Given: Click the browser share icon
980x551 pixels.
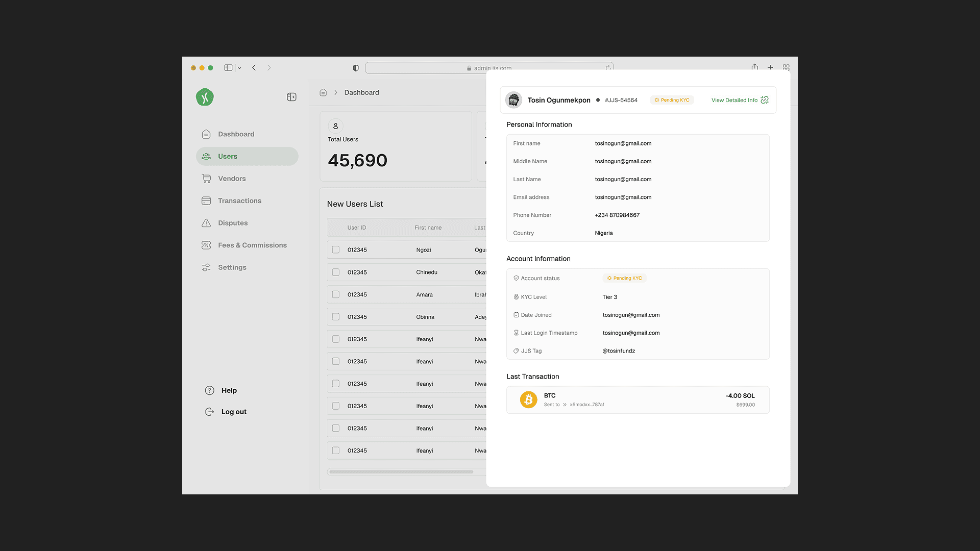Looking at the screenshot, I should pyautogui.click(x=754, y=67).
